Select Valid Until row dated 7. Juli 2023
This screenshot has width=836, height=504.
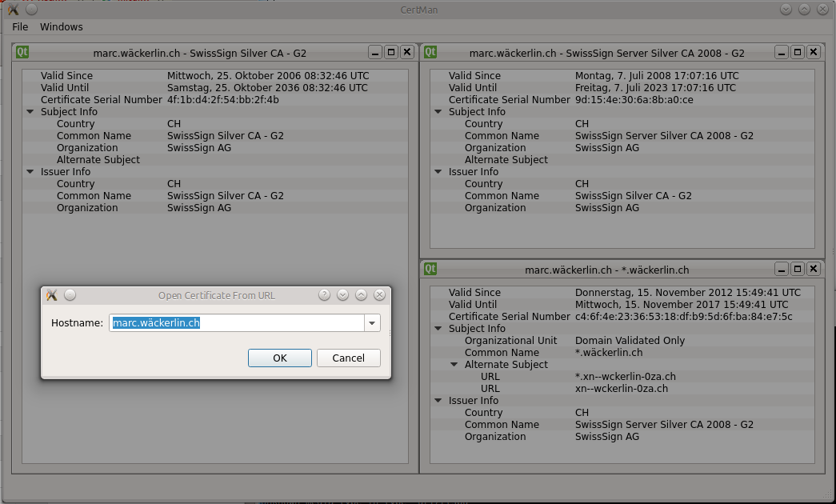(622, 88)
